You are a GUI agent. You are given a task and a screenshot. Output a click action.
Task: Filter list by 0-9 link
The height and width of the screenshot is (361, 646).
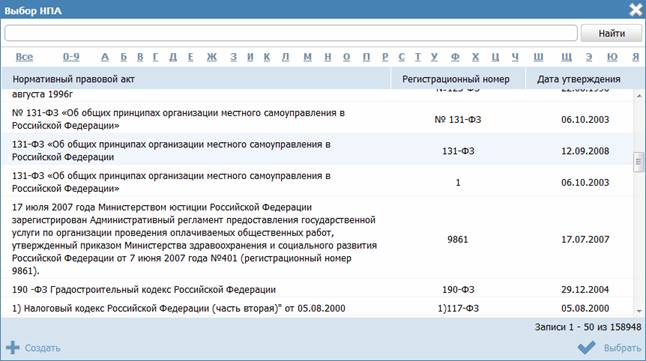tap(71, 57)
